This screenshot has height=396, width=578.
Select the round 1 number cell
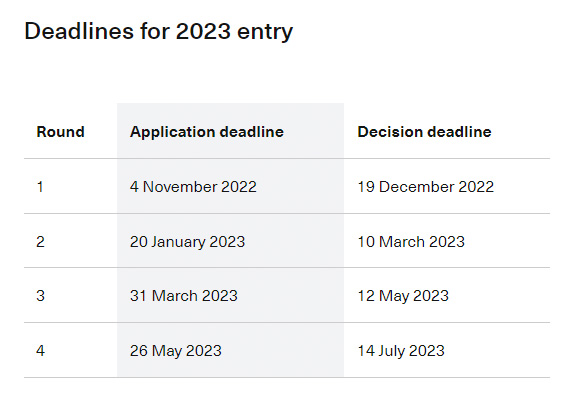[40, 187]
